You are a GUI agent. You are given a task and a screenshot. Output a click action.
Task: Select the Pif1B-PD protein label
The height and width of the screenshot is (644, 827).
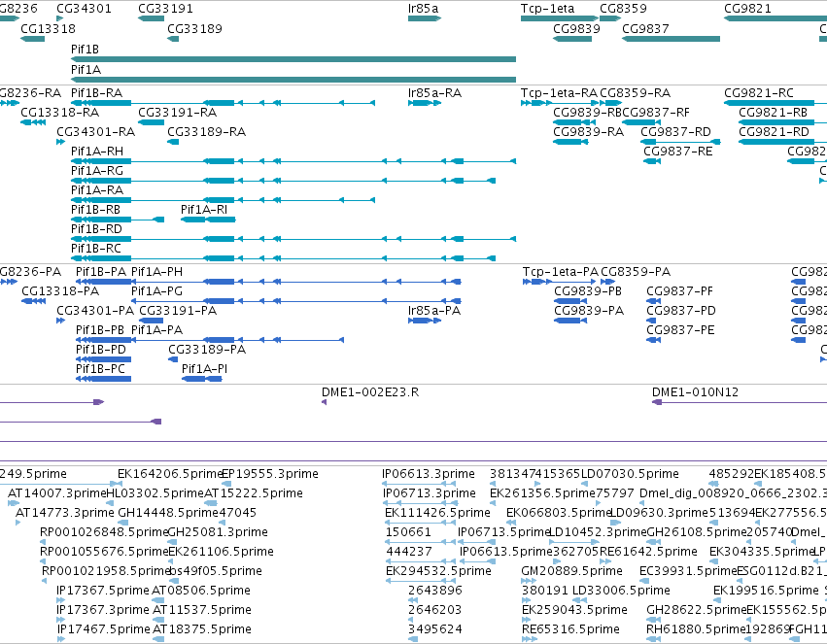tap(101, 350)
